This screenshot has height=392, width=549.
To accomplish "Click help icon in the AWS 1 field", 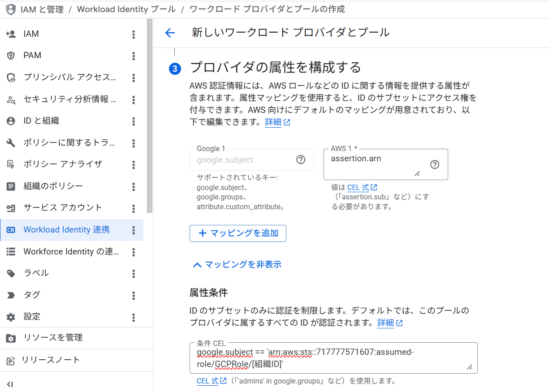I will (434, 164).
